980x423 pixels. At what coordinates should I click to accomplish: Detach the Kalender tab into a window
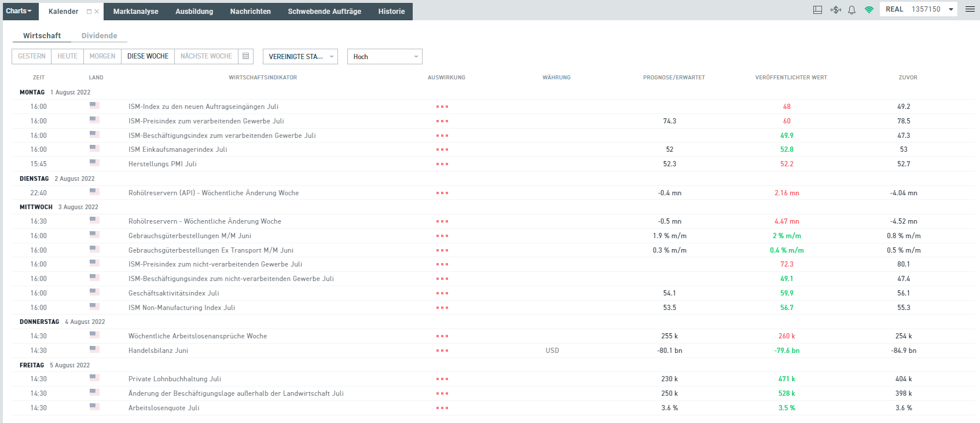pyautogui.click(x=89, y=12)
